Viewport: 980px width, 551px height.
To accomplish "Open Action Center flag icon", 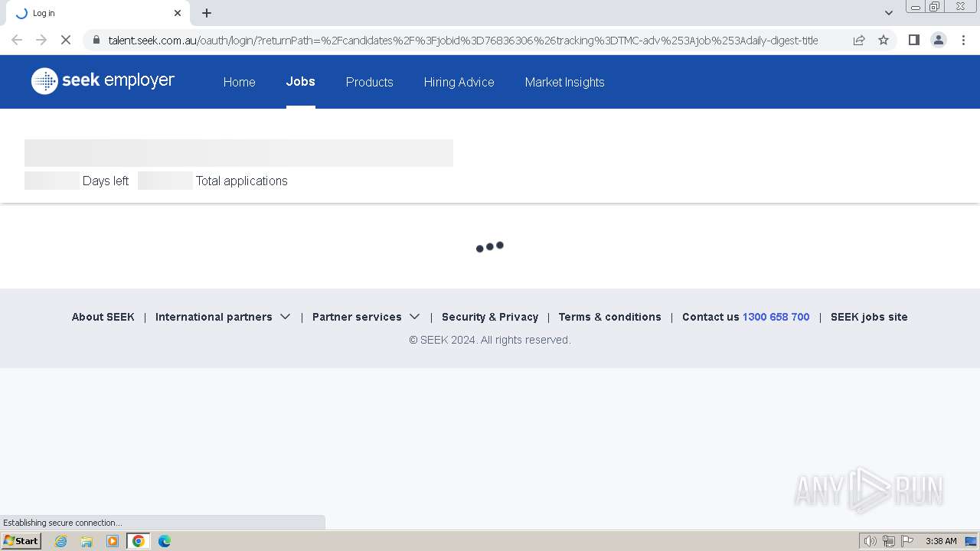I will pyautogui.click(x=907, y=541).
